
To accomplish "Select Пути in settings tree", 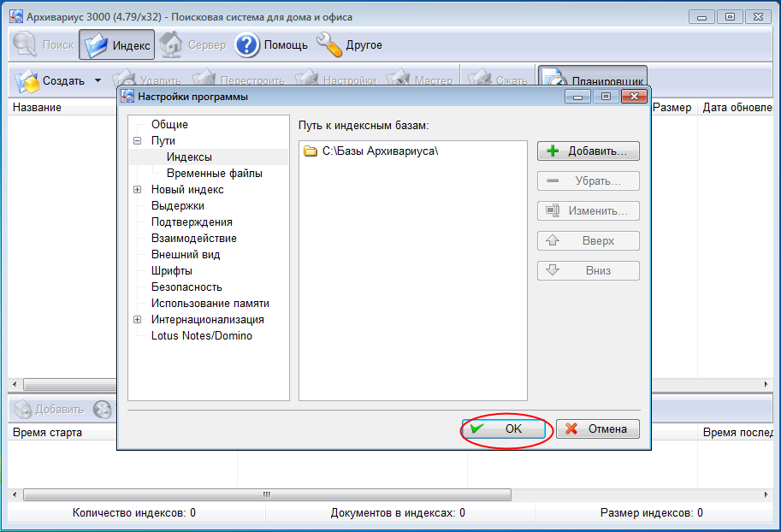I will click(x=163, y=140).
